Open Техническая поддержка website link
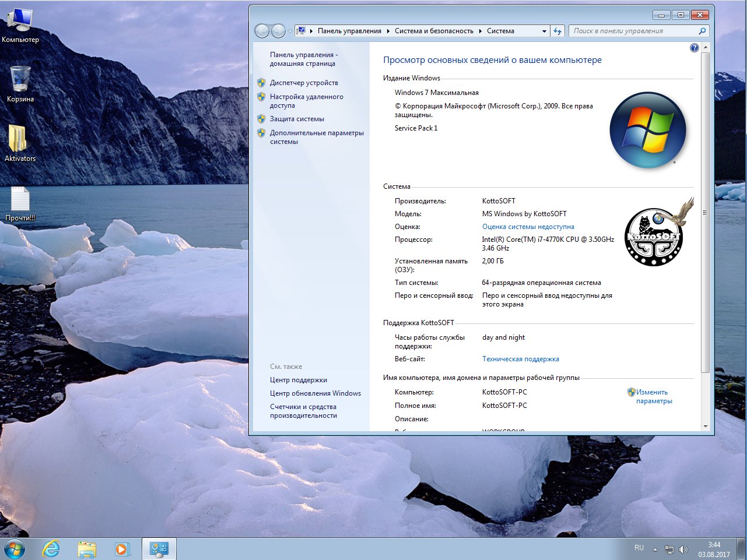Image resolution: width=747 pixels, height=560 pixels. (x=521, y=359)
